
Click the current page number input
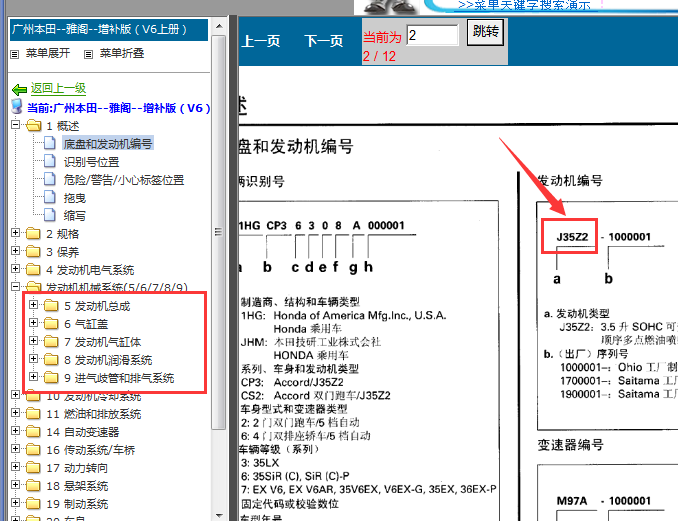[432, 35]
